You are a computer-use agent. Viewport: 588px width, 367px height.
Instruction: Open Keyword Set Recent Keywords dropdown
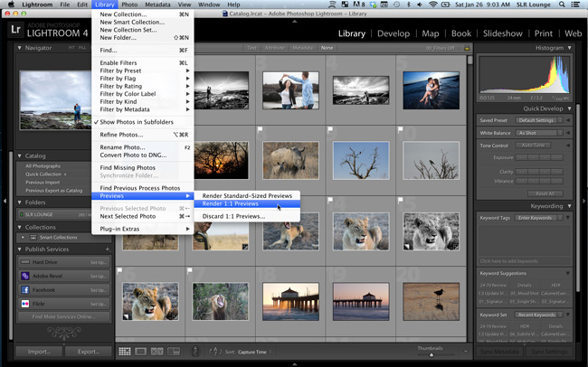(x=539, y=315)
